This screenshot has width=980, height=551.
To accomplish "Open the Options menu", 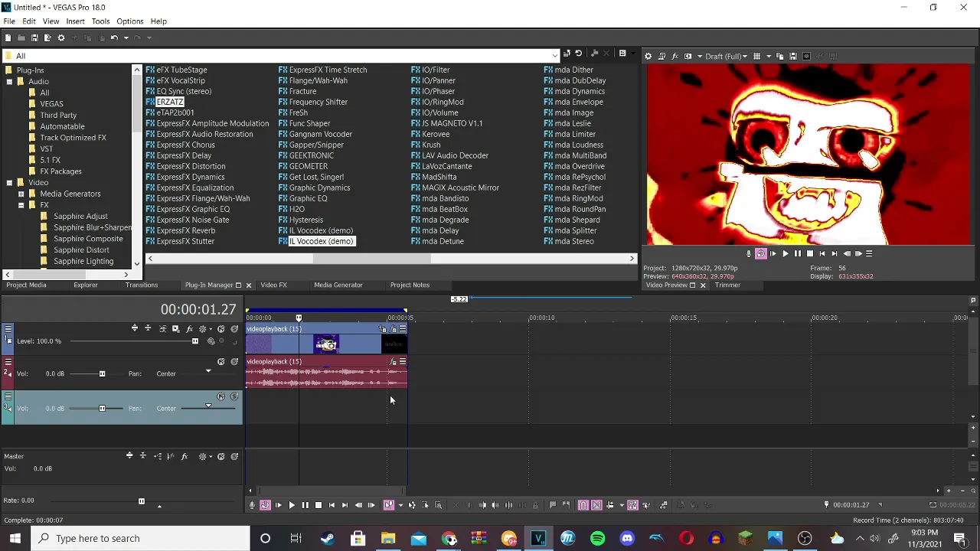I will (x=129, y=21).
